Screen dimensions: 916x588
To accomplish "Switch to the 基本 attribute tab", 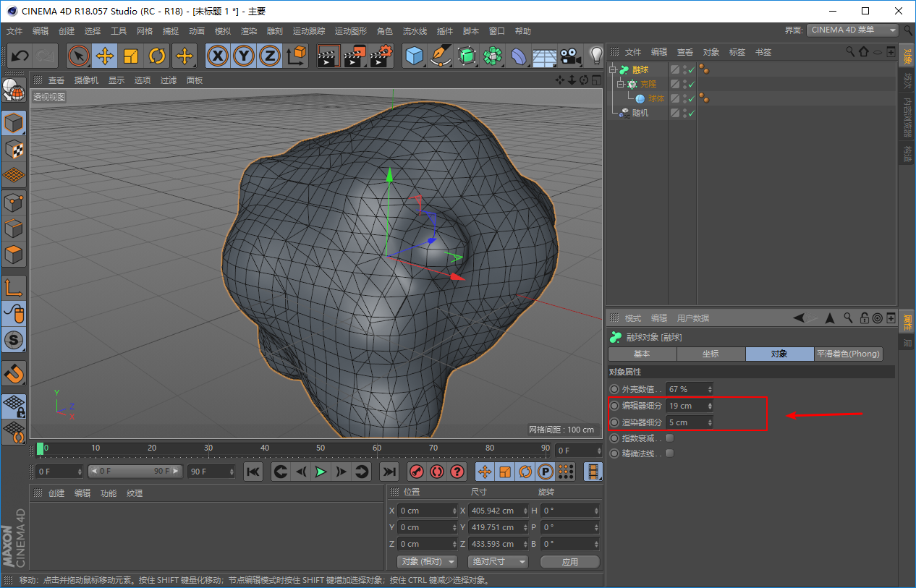I will [642, 354].
